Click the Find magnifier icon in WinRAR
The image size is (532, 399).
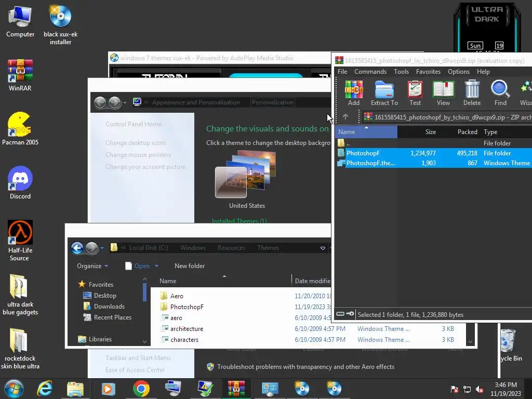pos(500,94)
